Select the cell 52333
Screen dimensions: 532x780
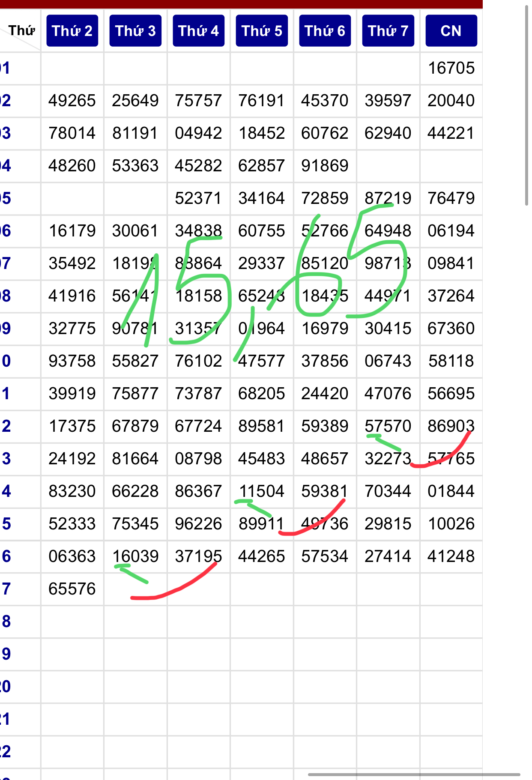pos(72,524)
